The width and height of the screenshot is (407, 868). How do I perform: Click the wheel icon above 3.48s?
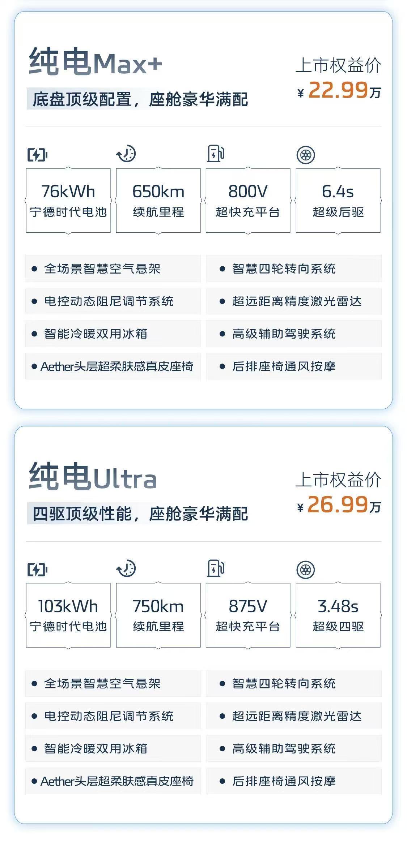[306, 570]
